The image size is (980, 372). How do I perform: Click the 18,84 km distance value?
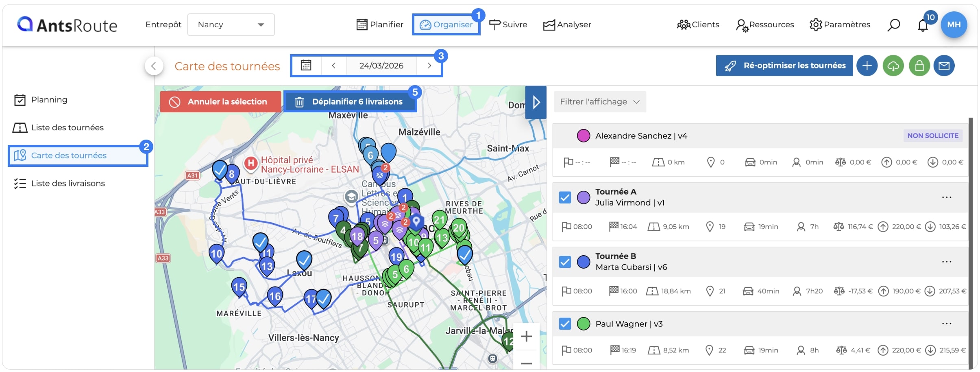pyautogui.click(x=676, y=291)
